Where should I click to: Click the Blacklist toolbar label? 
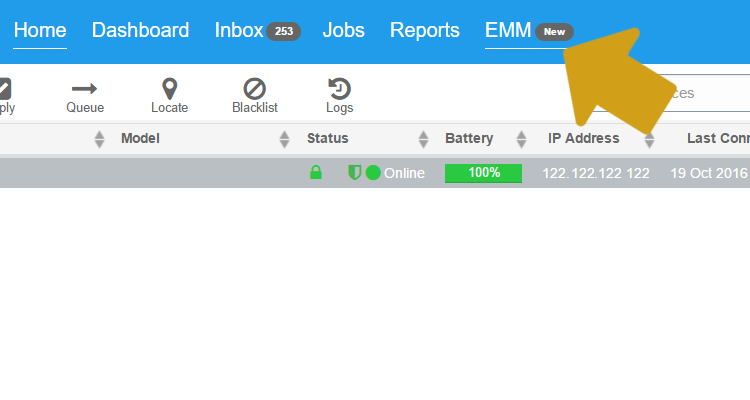255,108
